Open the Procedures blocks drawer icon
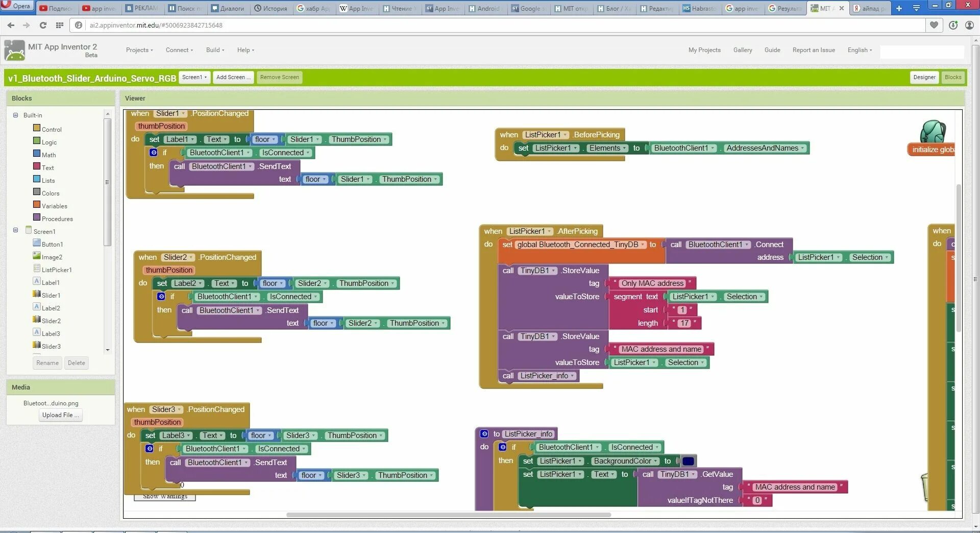980x533 pixels. coord(37,217)
